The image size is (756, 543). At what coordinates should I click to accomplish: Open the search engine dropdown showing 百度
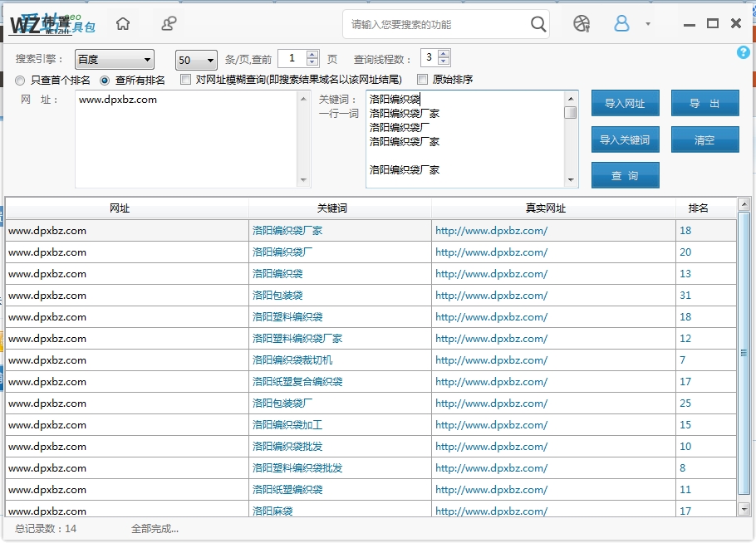pyautogui.click(x=115, y=60)
